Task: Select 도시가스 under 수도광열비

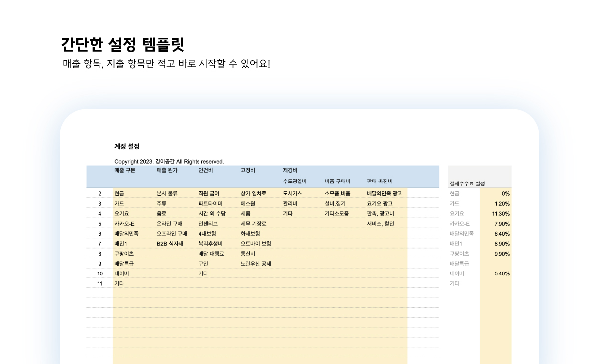Action: pos(287,194)
